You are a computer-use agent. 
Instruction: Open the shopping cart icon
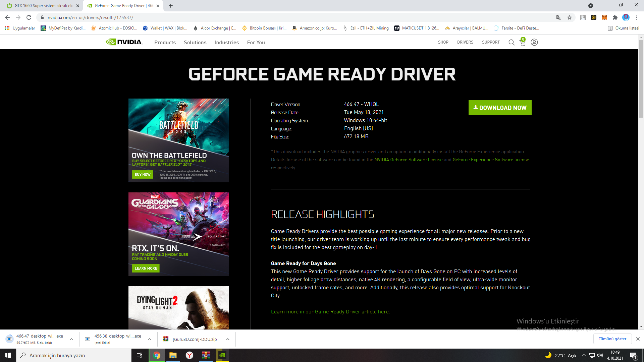(x=523, y=43)
